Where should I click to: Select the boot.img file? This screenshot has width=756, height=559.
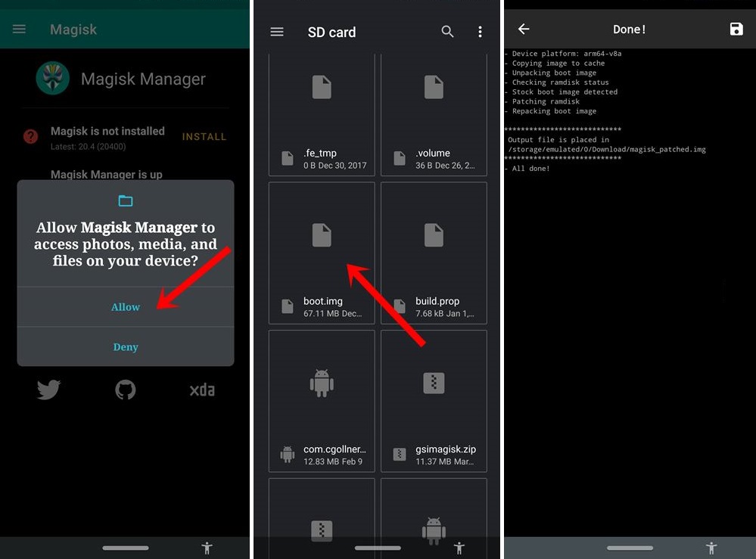322,253
